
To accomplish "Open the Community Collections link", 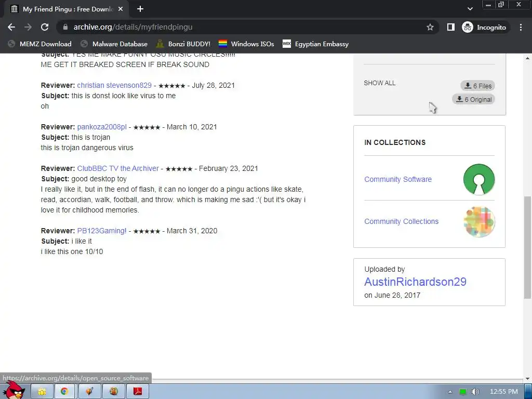I will pos(402,221).
